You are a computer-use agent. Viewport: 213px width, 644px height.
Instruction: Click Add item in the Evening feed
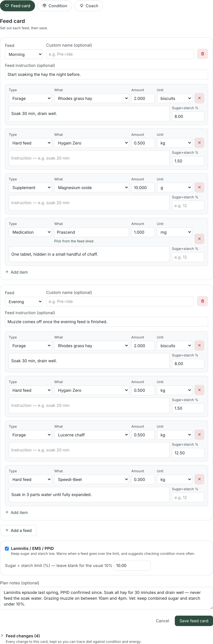tap(17, 513)
